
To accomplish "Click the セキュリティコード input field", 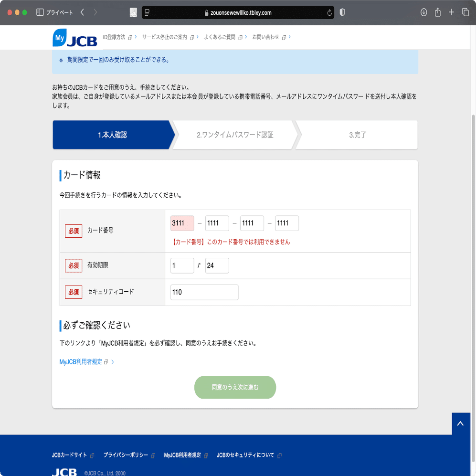I will coord(204,292).
